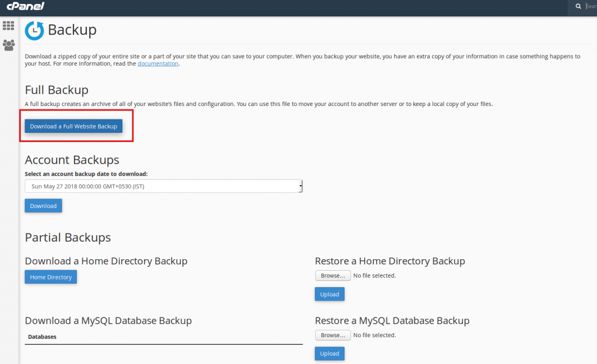
Task: Upload the home directory backup
Action: [329, 294]
